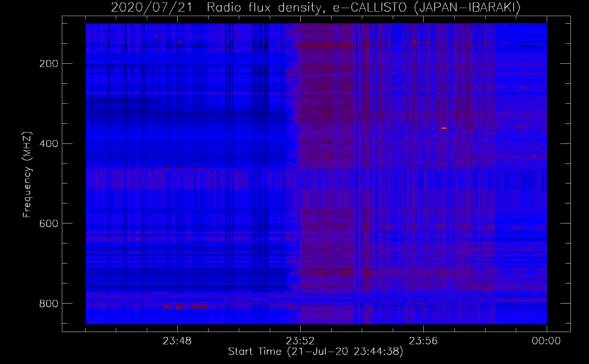Click the 'Frequency (MHZ)' y-axis label
The image size is (589, 364).
point(27,174)
